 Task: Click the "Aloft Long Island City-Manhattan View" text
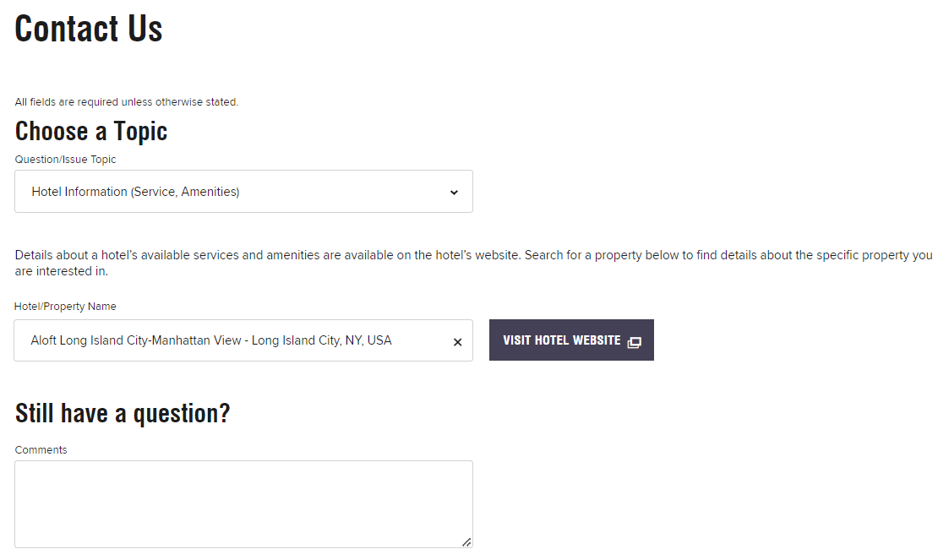pyautogui.click(x=135, y=340)
